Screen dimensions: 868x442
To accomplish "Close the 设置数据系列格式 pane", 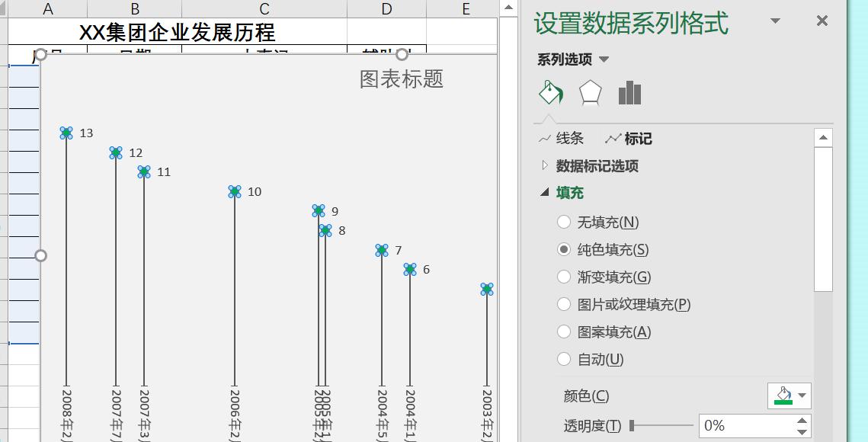I will (822, 21).
